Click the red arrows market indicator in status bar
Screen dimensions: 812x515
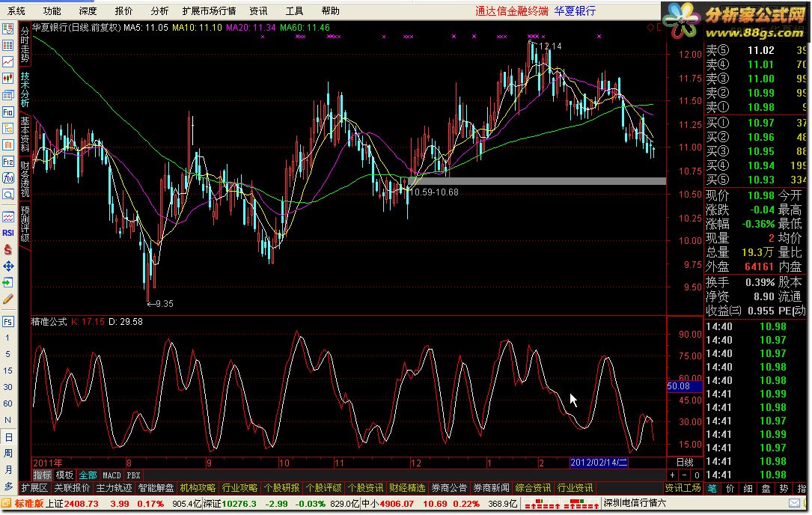point(561,504)
